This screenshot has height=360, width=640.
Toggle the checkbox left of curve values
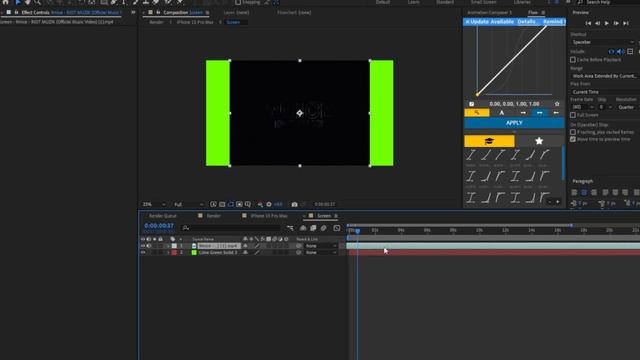472,104
